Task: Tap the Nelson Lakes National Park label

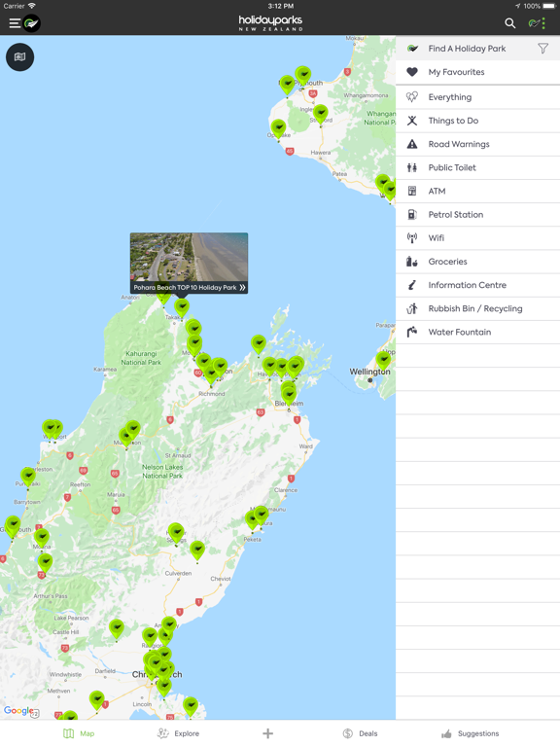Action: click(162, 472)
